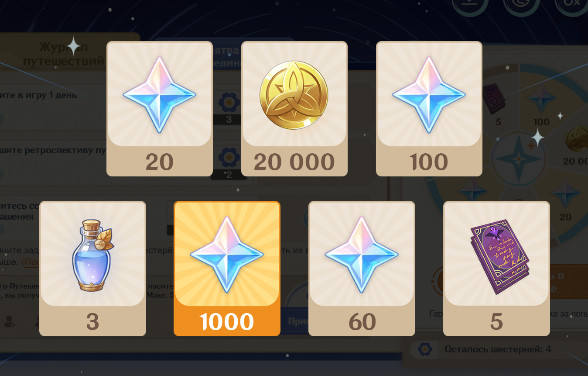Click the 20 000 Mora gold coin card
Screen dimensions: 588x376
click(294, 109)
